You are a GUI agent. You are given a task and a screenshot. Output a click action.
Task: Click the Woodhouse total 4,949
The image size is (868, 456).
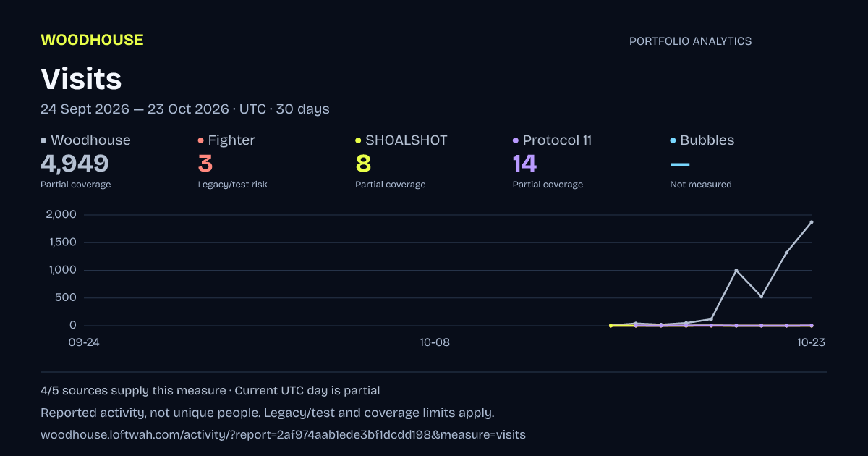[75, 164]
